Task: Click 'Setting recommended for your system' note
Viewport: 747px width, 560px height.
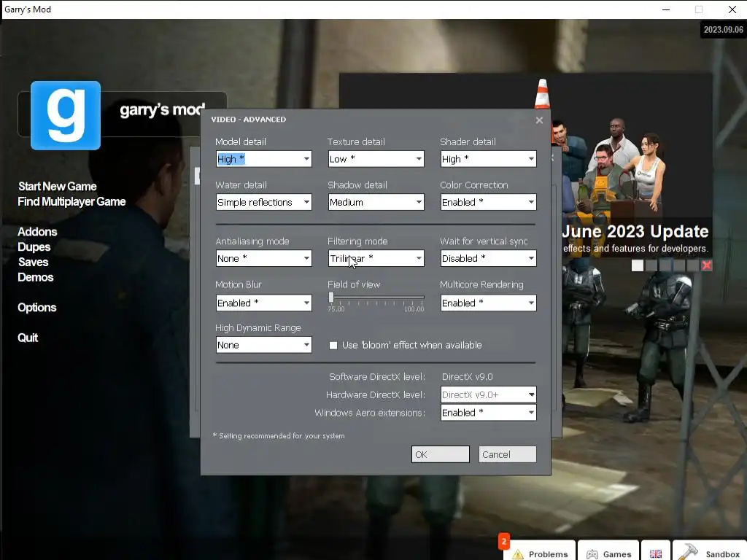Action: [279, 436]
